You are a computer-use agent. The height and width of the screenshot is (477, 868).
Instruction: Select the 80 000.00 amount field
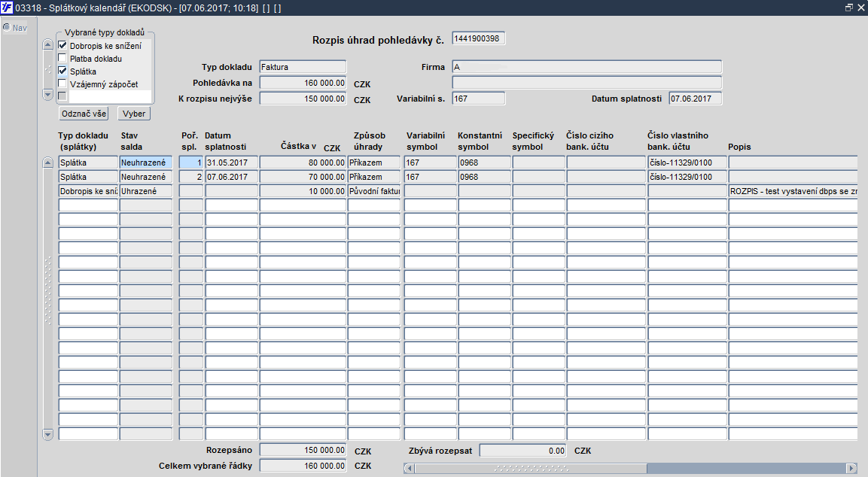pyautogui.click(x=303, y=163)
